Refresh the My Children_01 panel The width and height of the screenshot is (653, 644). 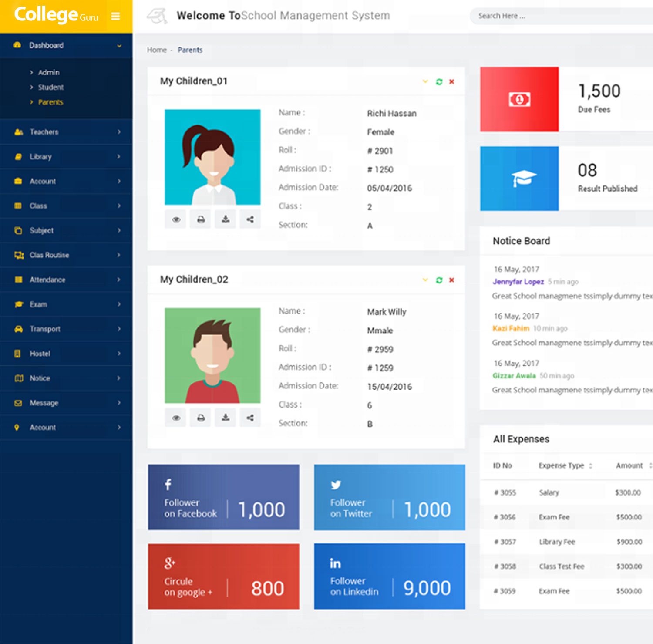pyautogui.click(x=439, y=82)
